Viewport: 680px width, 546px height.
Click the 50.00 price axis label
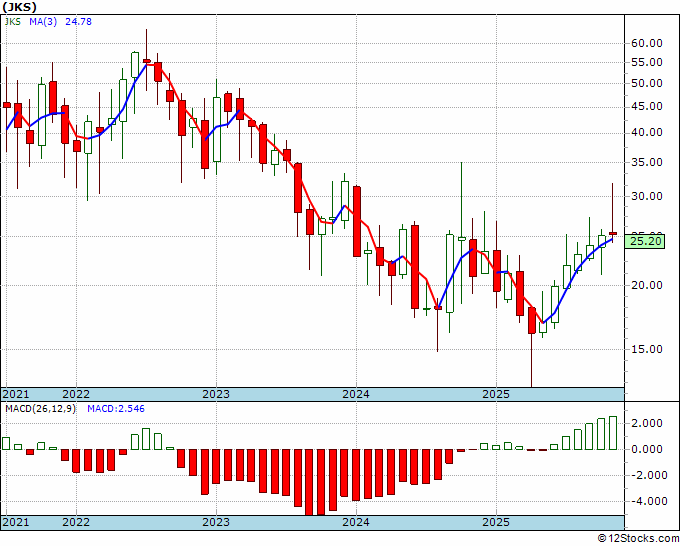tap(647, 83)
